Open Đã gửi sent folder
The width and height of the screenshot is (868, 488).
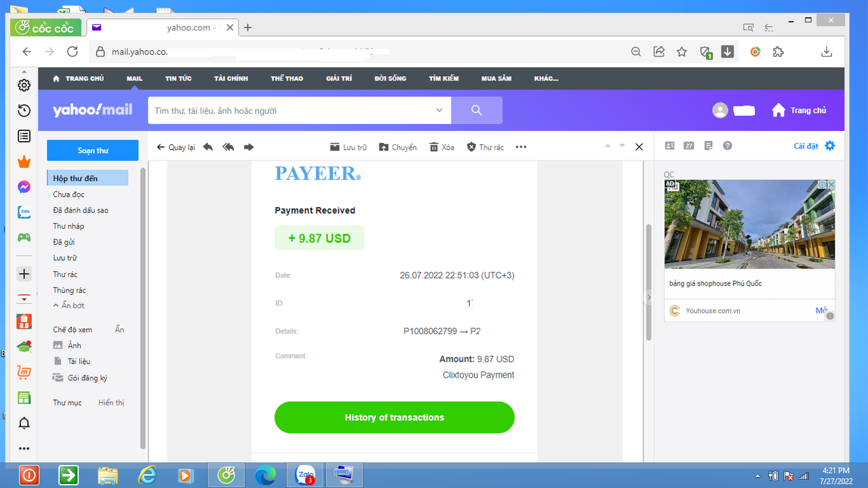[64, 242]
